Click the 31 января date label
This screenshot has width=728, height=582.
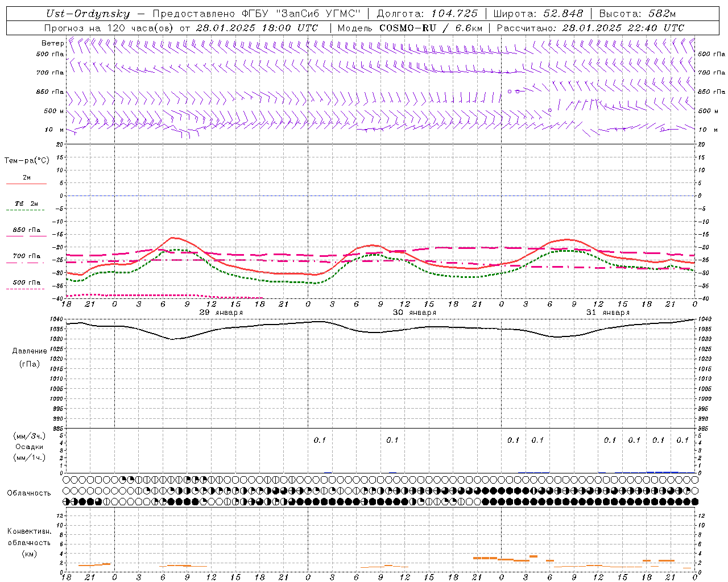tap(608, 313)
